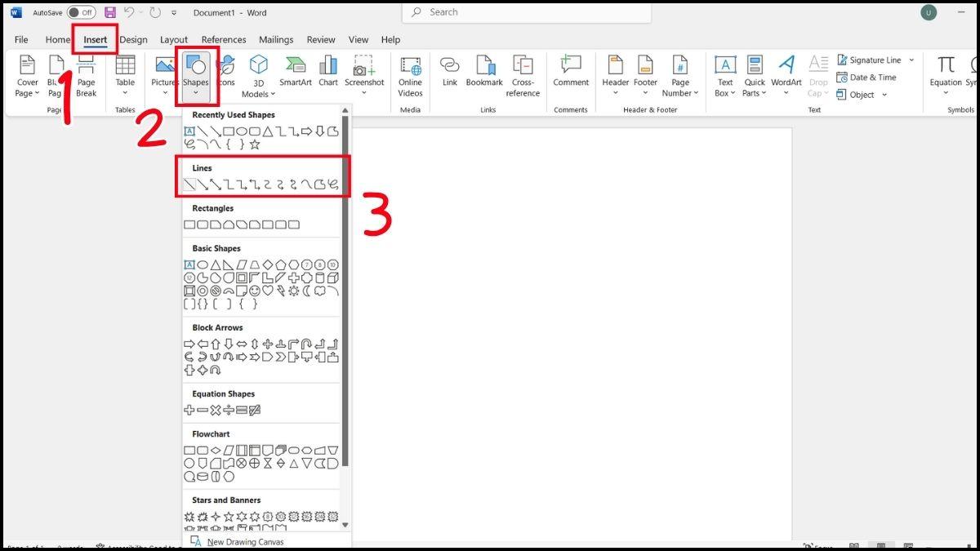
Task: Open 3D Models insert option
Action: coord(258,75)
